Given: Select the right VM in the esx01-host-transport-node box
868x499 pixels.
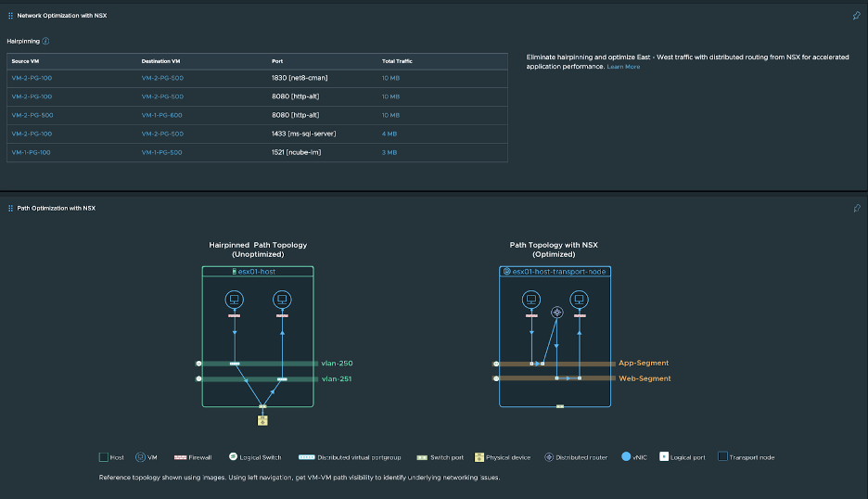Looking at the screenshot, I should point(580,300).
